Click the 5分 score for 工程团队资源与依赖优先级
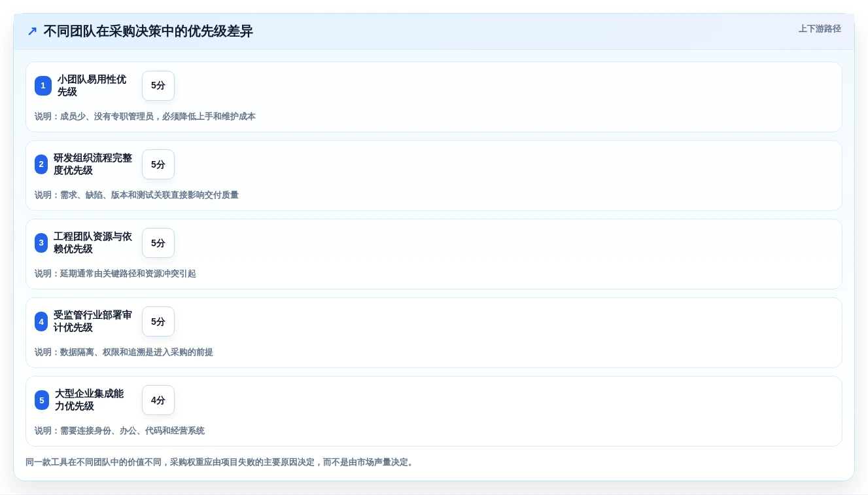This screenshot has height=495, width=868. 158,243
